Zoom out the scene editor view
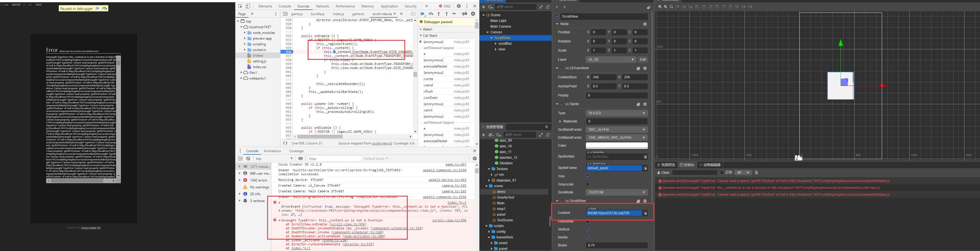 665,7
